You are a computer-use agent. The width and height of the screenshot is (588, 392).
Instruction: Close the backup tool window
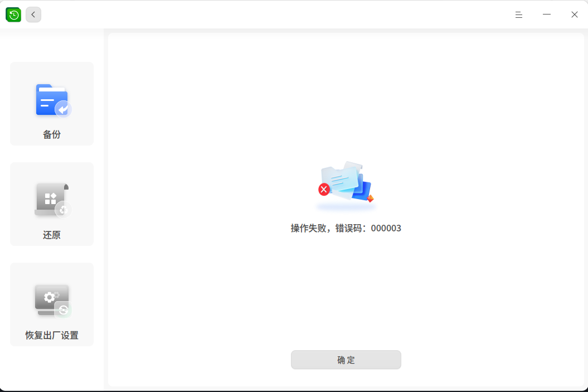coord(575,14)
